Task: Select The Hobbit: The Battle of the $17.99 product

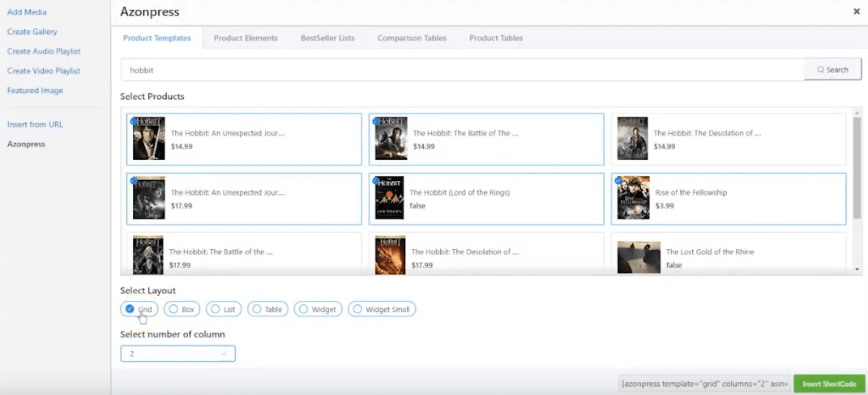Action: [x=244, y=254]
